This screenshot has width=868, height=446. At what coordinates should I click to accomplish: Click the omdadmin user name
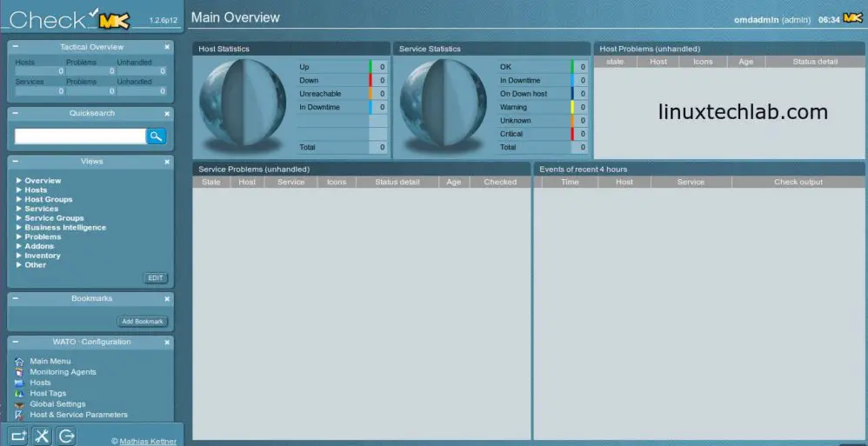point(756,20)
